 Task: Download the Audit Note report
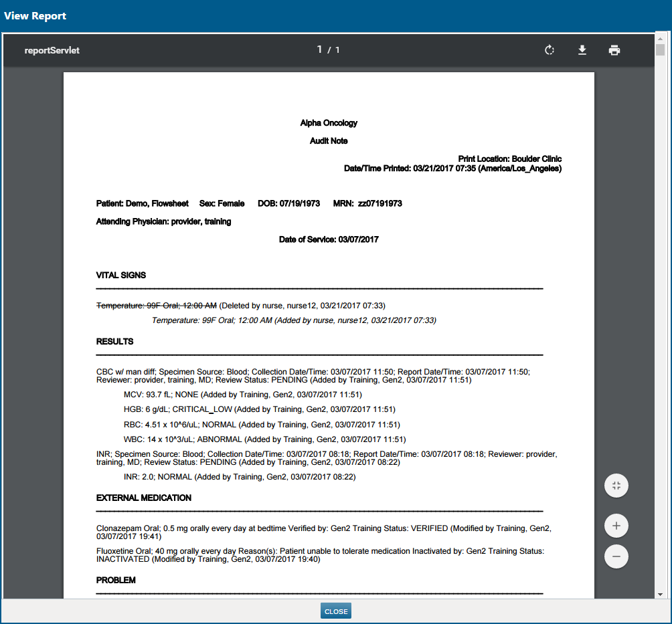tap(582, 49)
